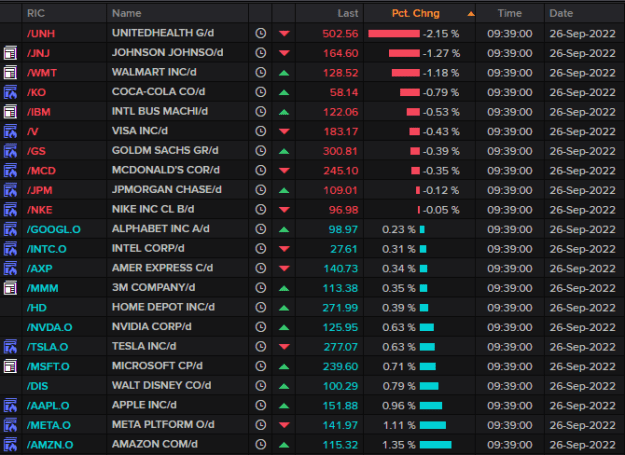Select the name AMER EXPRESS C/d
The image size is (625, 455).
162,268
